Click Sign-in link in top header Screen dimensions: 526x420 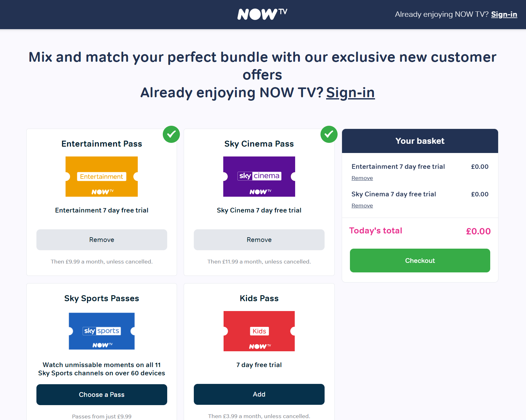(x=504, y=14)
